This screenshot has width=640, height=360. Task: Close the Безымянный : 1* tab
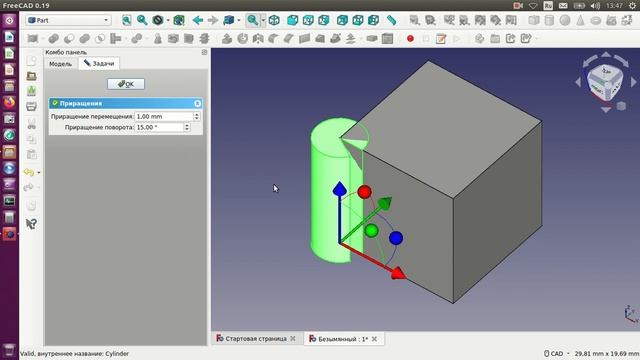coord(374,339)
